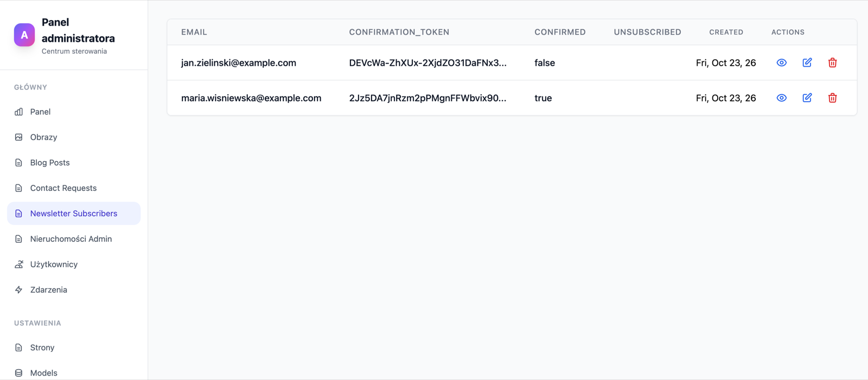Click the UNSUBSCRIBED column header
The image size is (868, 380).
pos(648,32)
